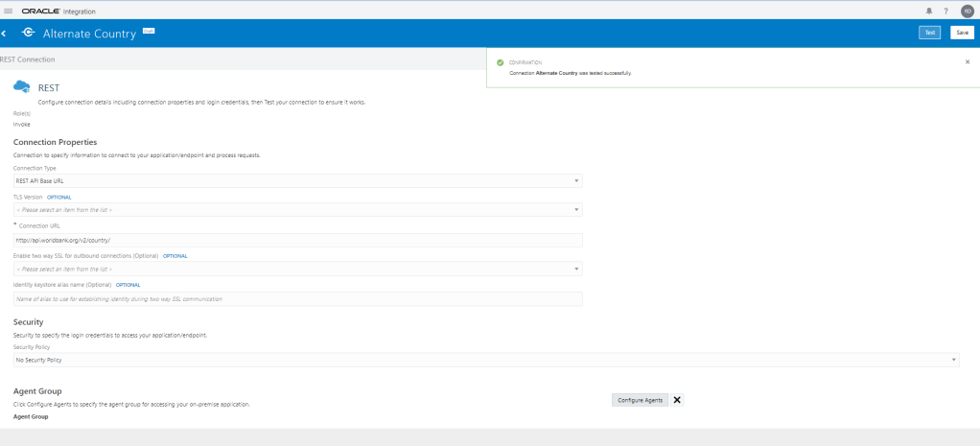Expand the two way SSL dropdown
The width and height of the screenshot is (980, 446).
pyautogui.click(x=297, y=270)
